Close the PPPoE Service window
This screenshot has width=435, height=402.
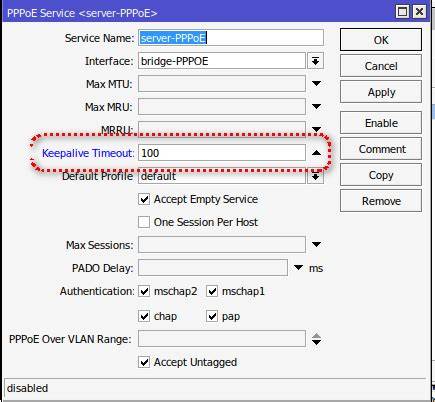(x=419, y=12)
